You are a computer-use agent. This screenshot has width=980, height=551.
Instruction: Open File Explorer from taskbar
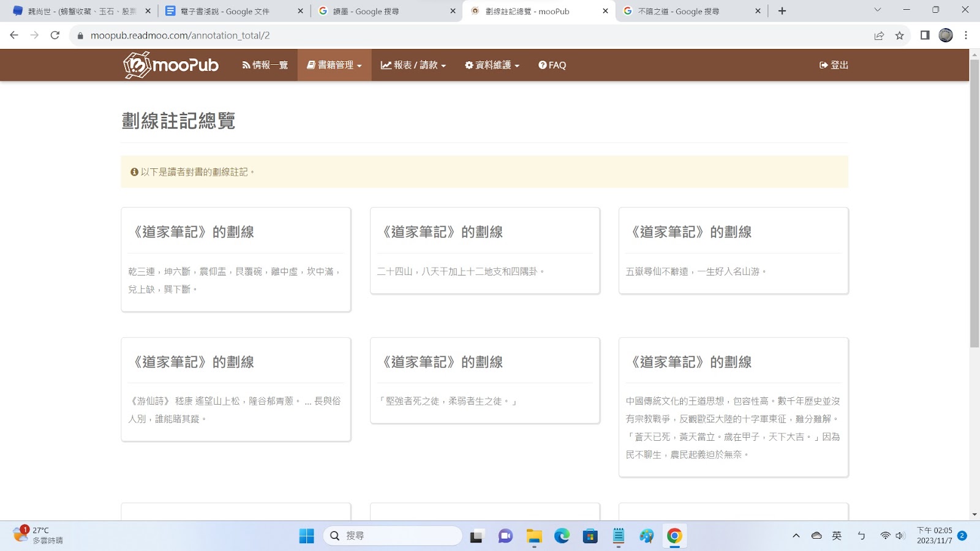[x=534, y=536]
